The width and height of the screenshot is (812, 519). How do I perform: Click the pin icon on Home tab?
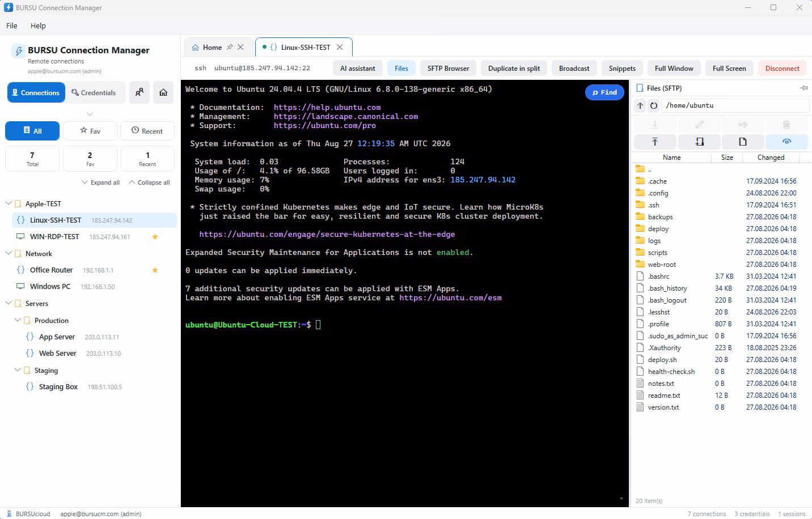(x=230, y=47)
